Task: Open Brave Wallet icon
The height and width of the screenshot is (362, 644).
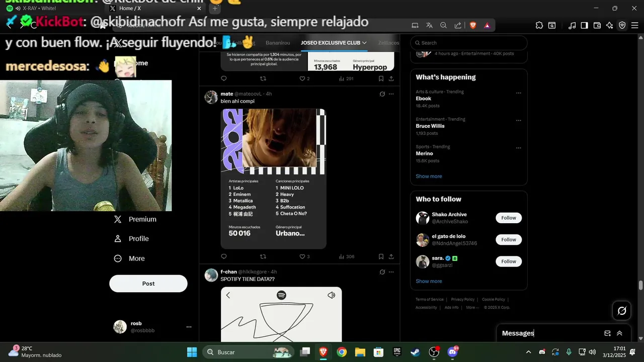Action: tap(597, 25)
